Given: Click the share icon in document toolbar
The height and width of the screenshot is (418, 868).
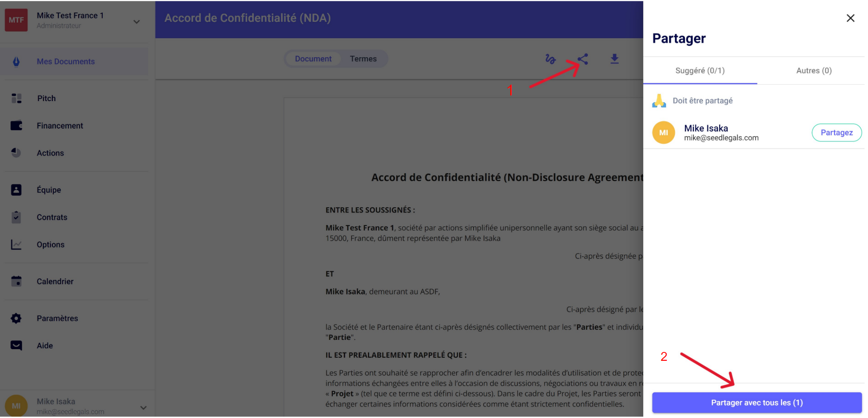Looking at the screenshot, I should [x=582, y=59].
